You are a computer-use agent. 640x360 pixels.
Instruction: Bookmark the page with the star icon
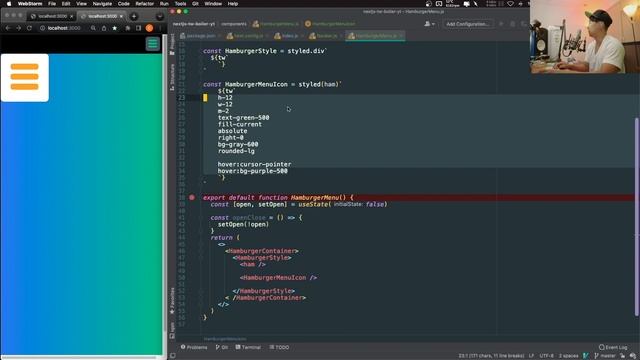click(115, 28)
